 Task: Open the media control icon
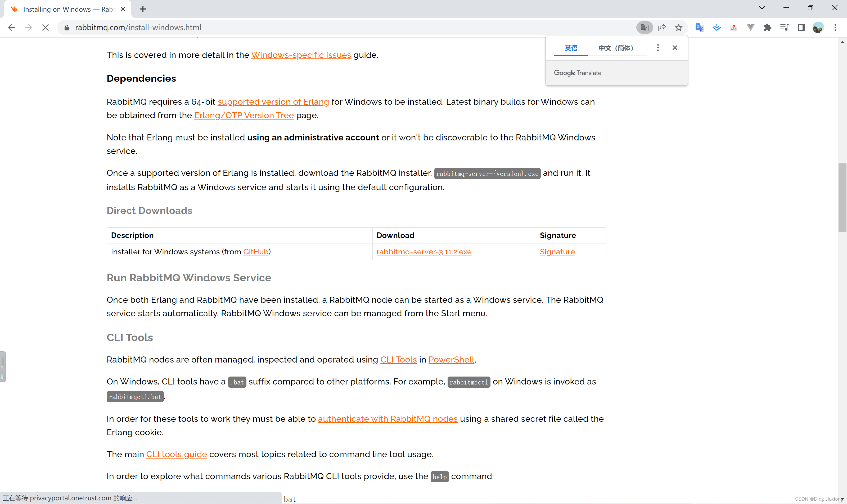pos(785,28)
